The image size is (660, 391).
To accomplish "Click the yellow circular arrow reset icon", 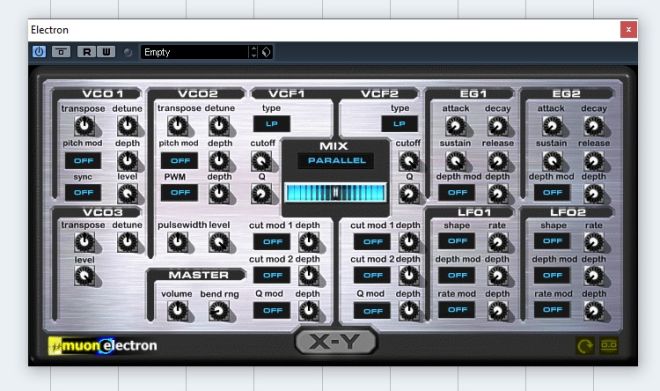I will pyautogui.click(x=585, y=346).
